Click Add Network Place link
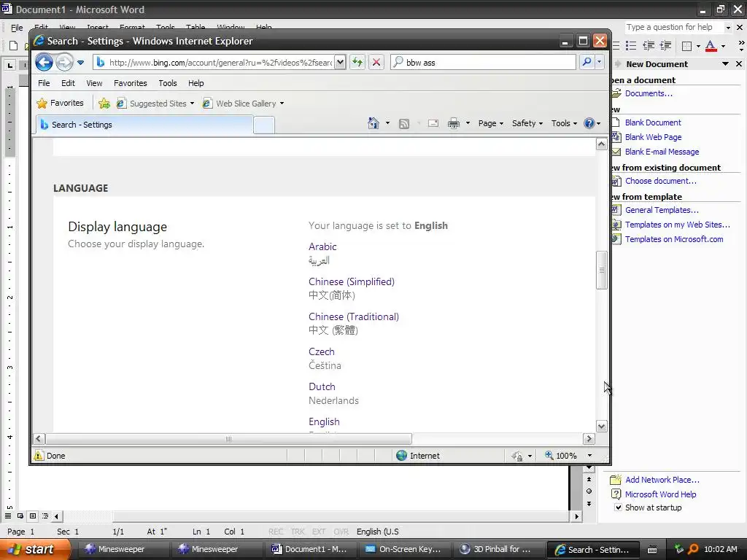This screenshot has height=560, width=747. click(662, 480)
